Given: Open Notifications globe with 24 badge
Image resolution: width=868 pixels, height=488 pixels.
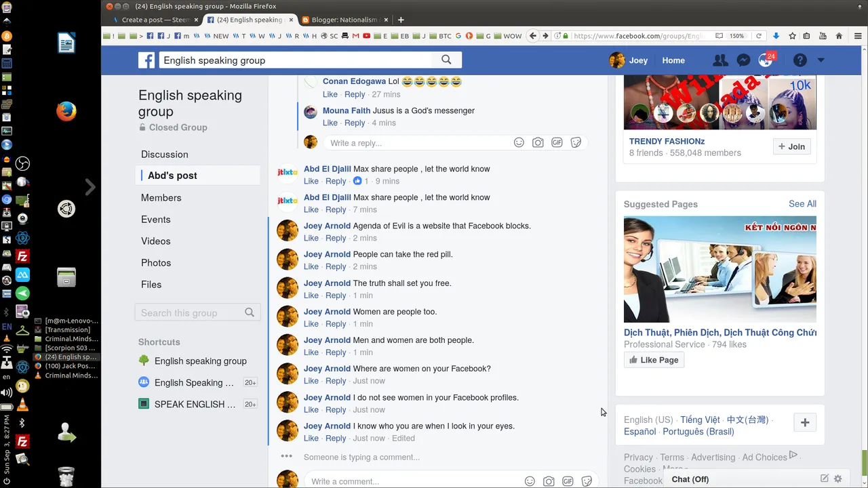Looking at the screenshot, I should pos(766,60).
